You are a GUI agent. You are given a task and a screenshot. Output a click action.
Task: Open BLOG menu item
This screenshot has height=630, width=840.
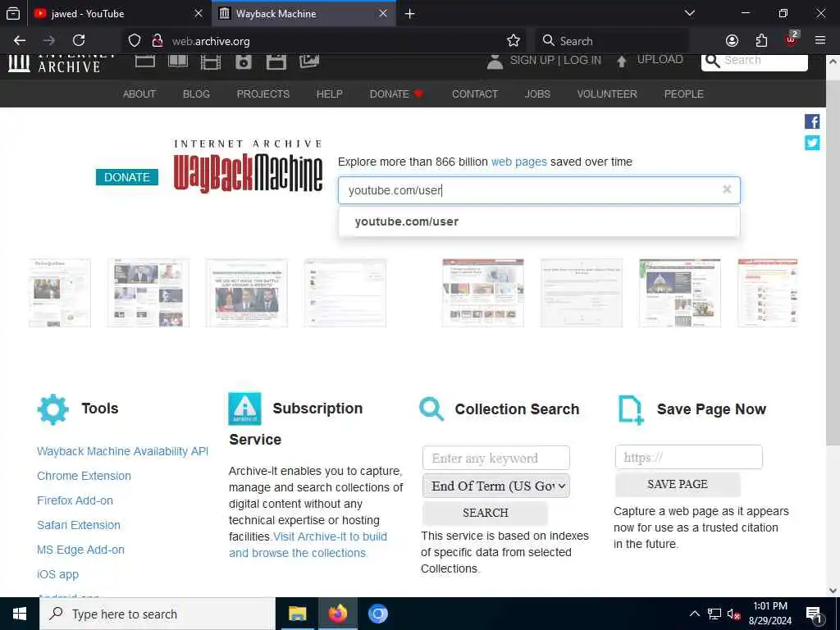point(196,94)
